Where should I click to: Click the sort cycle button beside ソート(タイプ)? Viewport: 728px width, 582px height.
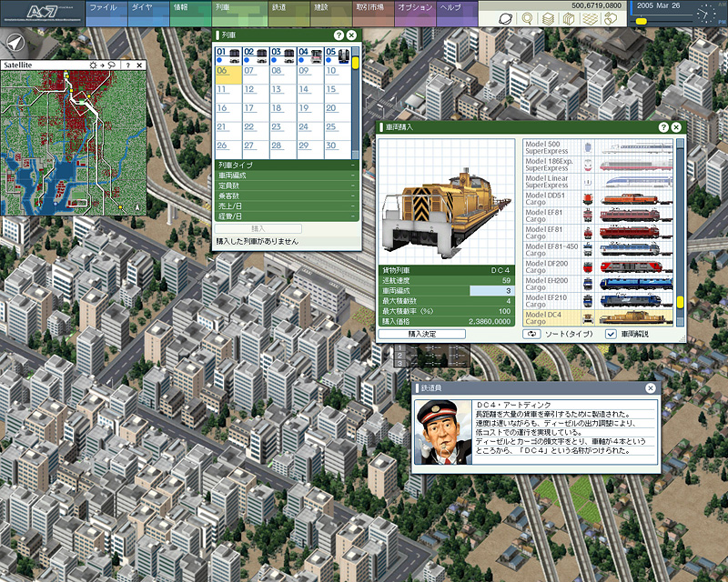pyautogui.click(x=531, y=334)
